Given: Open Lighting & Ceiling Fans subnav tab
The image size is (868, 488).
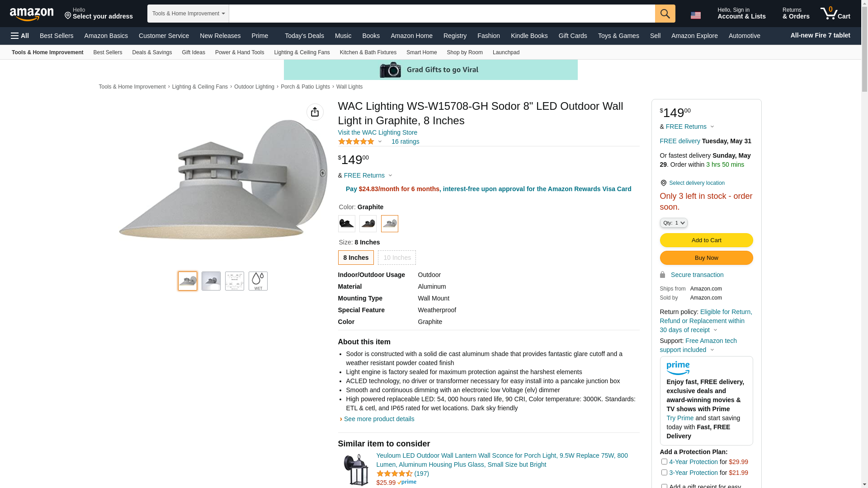Looking at the screenshot, I should click(302, 52).
